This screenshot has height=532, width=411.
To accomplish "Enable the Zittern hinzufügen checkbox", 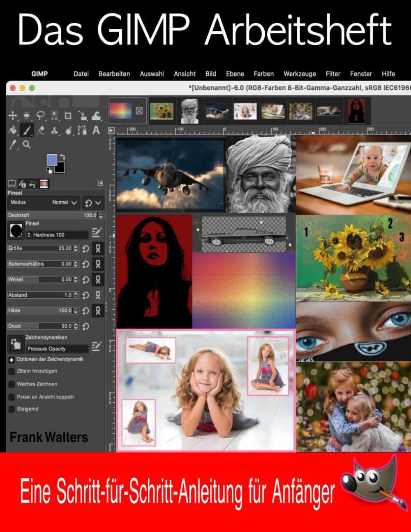I will [12, 371].
